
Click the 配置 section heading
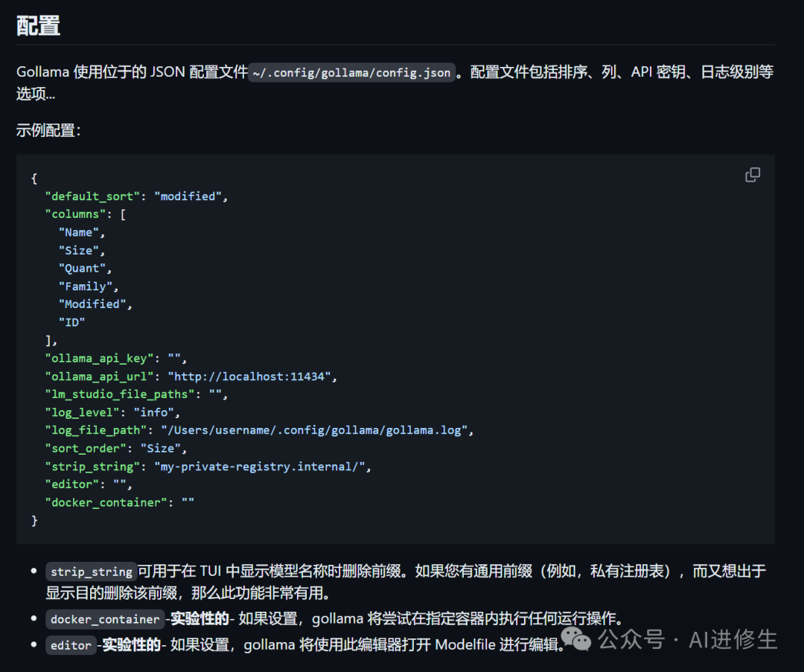[38, 25]
